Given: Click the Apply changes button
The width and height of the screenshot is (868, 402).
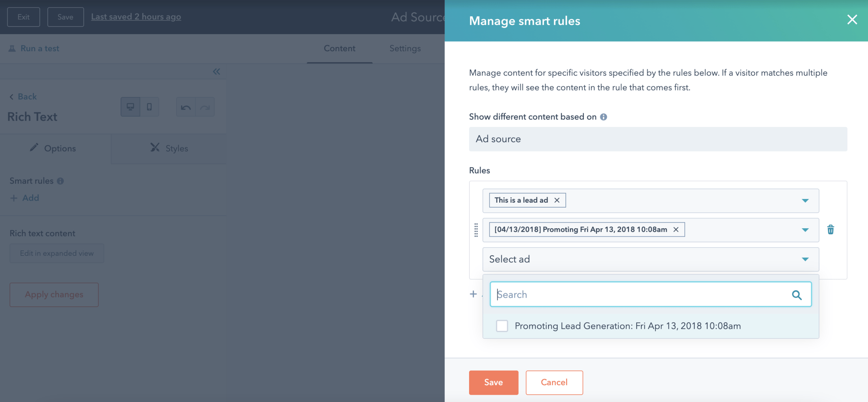Looking at the screenshot, I should coord(54,294).
